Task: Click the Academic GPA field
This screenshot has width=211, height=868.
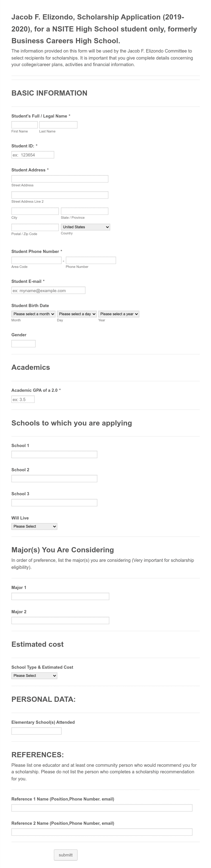Action: click(23, 399)
